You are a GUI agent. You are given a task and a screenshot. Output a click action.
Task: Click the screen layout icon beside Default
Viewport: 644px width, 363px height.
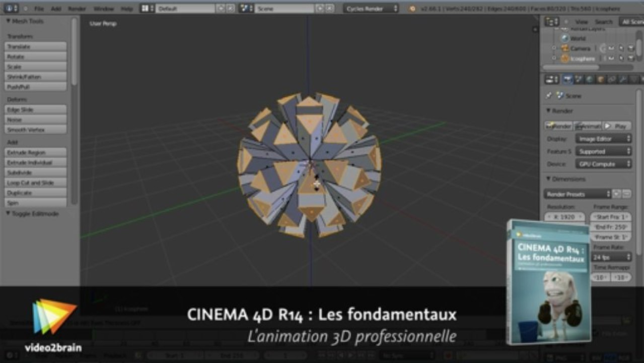point(147,9)
